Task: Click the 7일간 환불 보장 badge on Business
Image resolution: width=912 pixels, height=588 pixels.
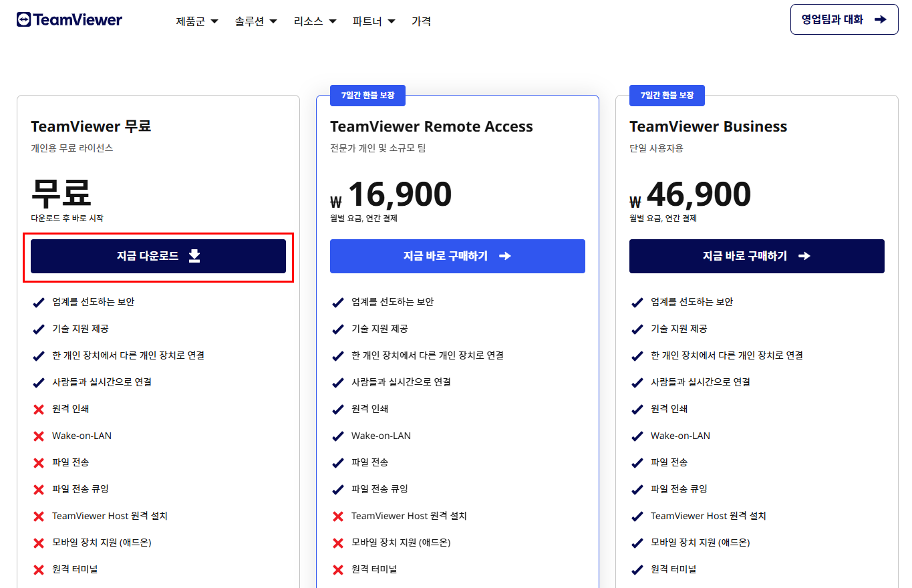Action: pyautogui.click(x=667, y=96)
